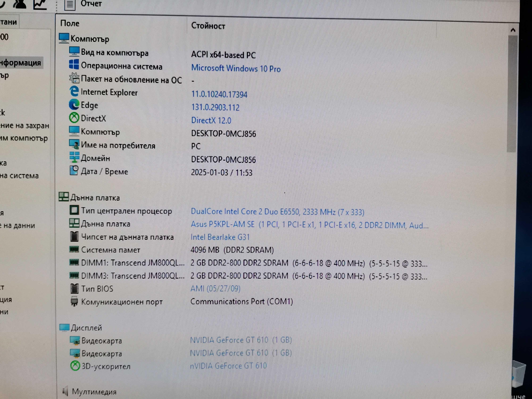This screenshot has width=532, height=399.
Task: Open the Microsoft Windows 10 Pro link
Action: click(x=236, y=68)
